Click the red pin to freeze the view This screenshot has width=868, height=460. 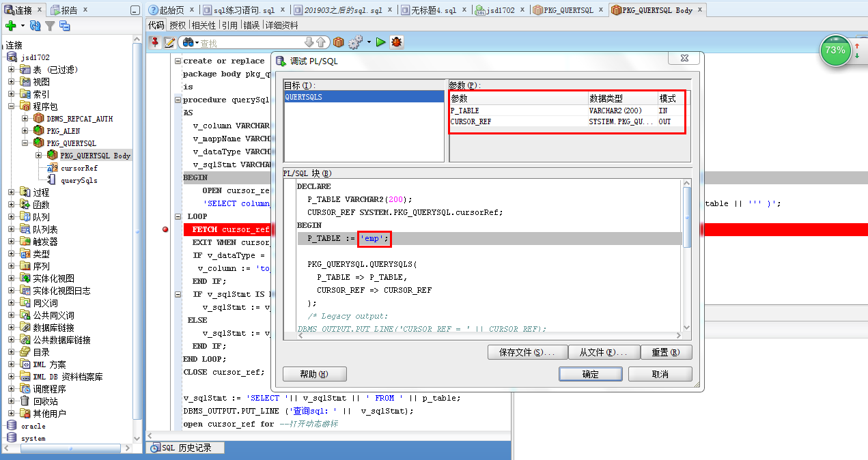[155, 42]
